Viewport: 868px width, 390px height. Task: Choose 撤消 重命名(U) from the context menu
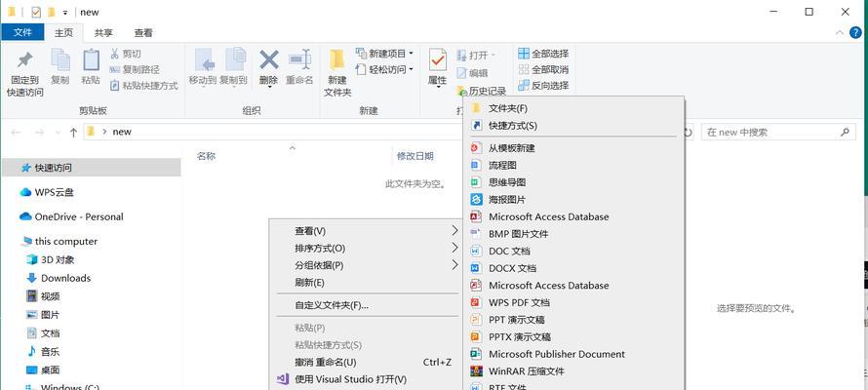[x=366, y=362]
